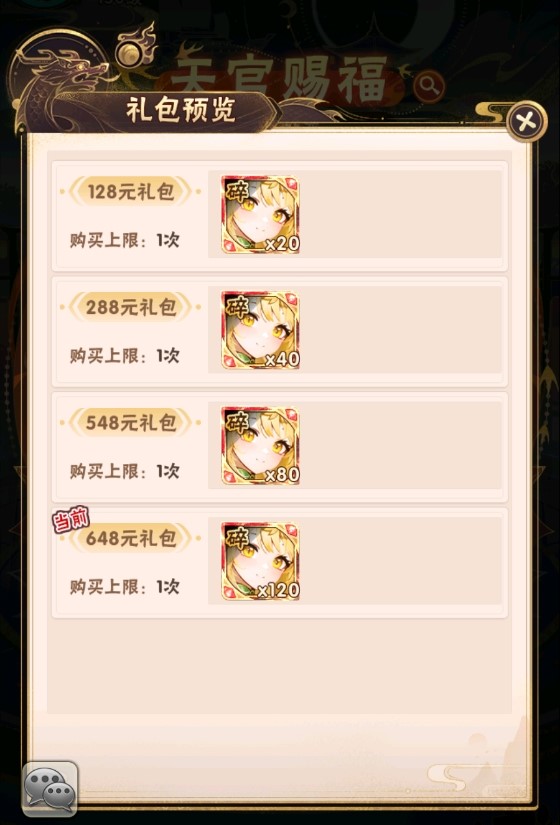Close the 礼包预览 popup with X button
This screenshot has width=560, height=825.
click(526, 122)
